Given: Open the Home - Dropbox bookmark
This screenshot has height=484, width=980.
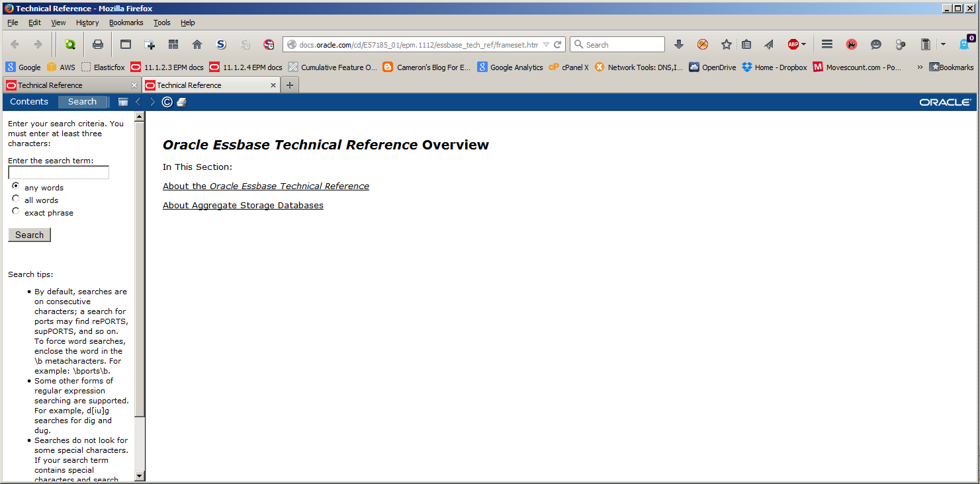Looking at the screenshot, I should point(774,67).
